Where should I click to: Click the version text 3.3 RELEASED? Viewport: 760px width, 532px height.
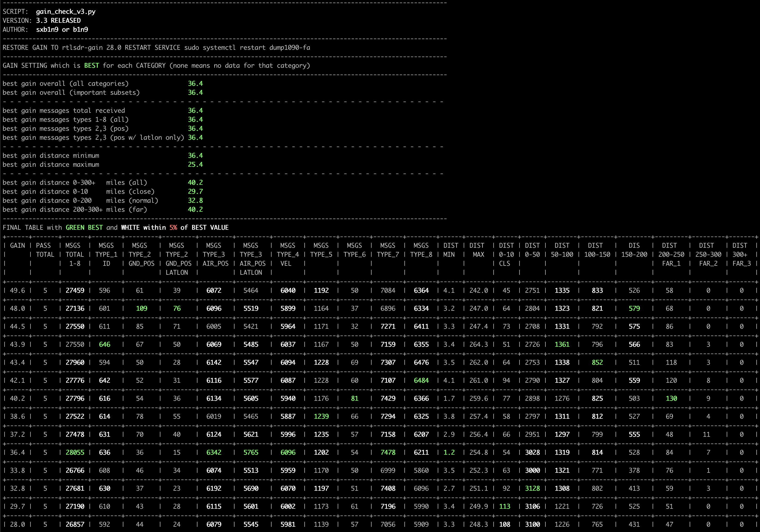pos(58,21)
